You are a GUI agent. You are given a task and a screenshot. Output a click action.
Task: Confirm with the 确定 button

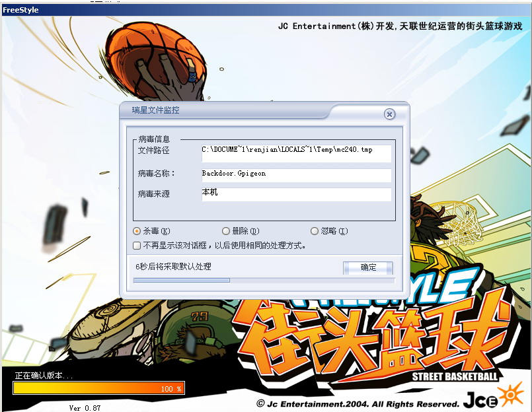pyautogui.click(x=368, y=267)
